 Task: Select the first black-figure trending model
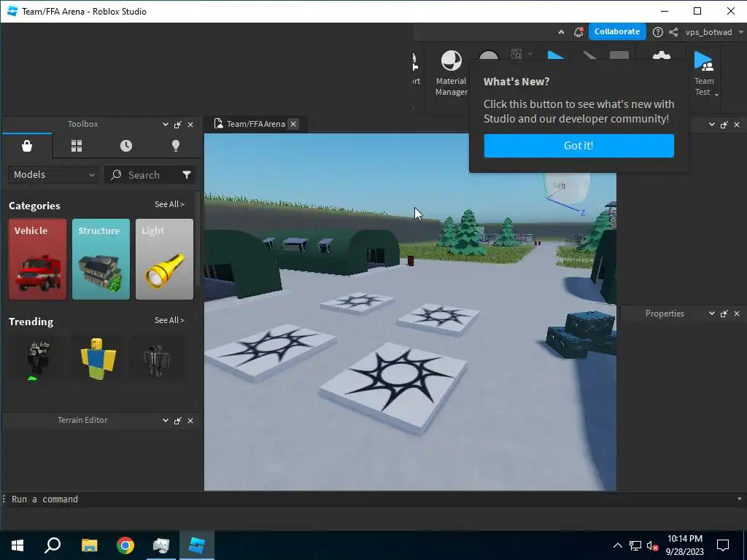[37, 359]
